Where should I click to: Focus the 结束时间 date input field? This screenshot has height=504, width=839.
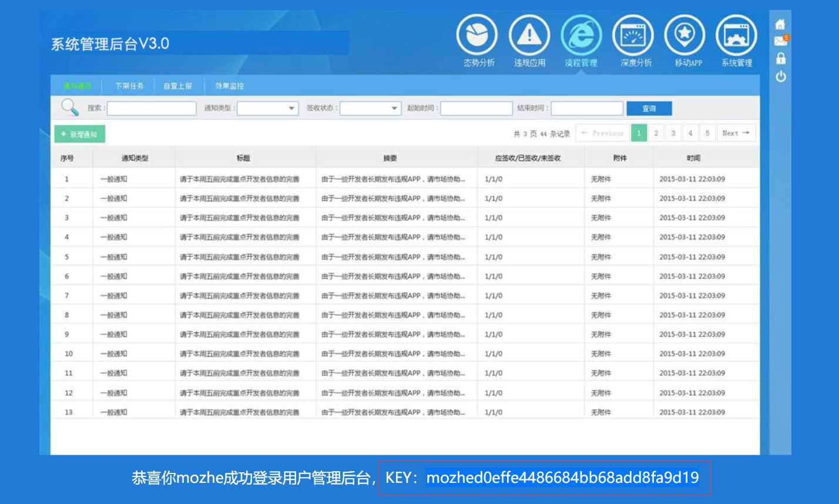pos(587,108)
